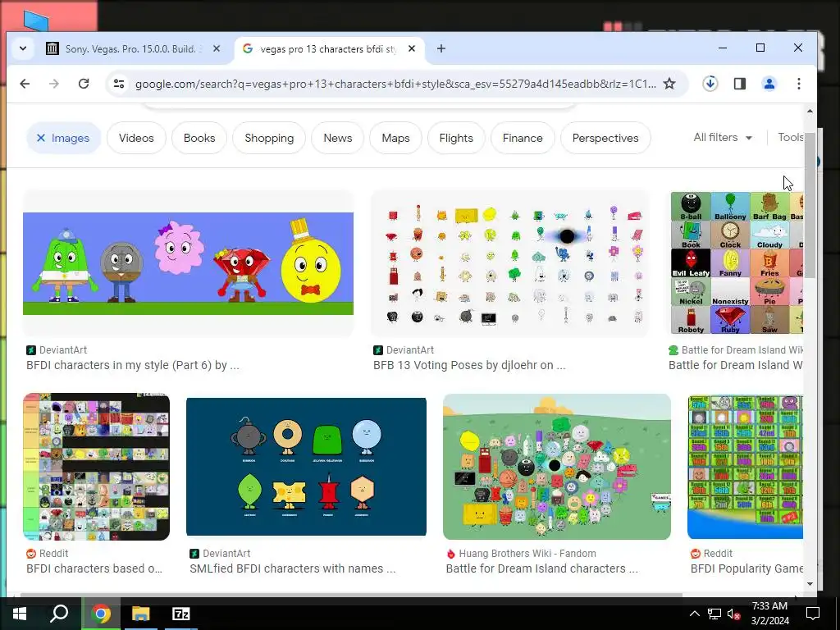This screenshot has height=630, width=840.
Task: Reload the Google search page
Action: (84, 84)
